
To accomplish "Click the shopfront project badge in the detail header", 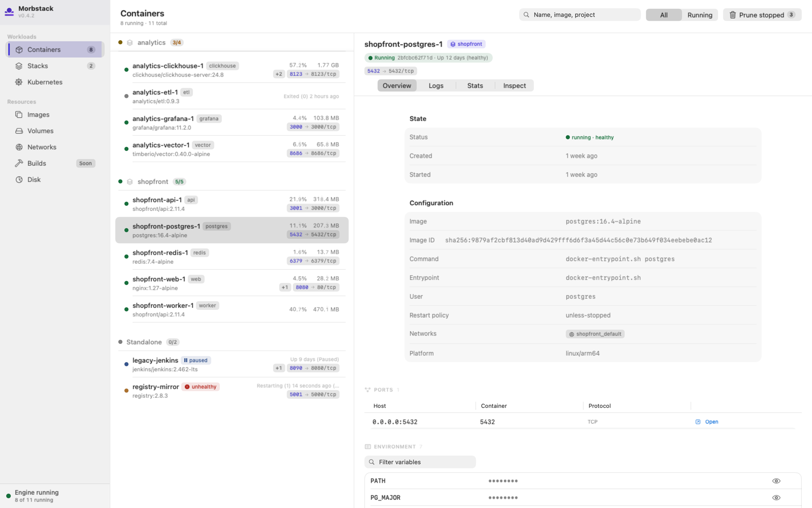I will click(466, 44).
